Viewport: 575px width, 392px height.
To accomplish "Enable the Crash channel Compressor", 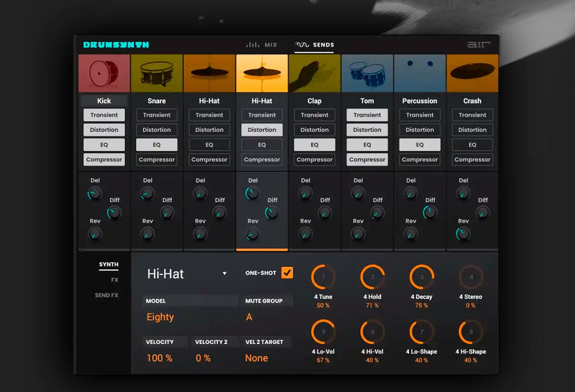I will (x=472, y=159).
